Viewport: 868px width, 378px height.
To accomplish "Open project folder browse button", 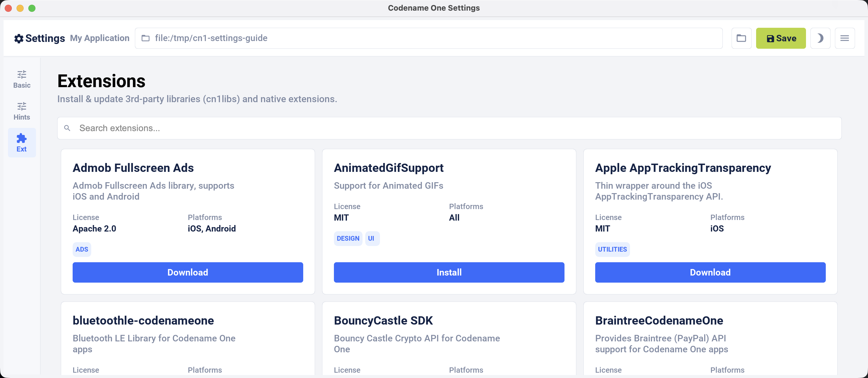I will pyautogui.click(x=741, y=38).
